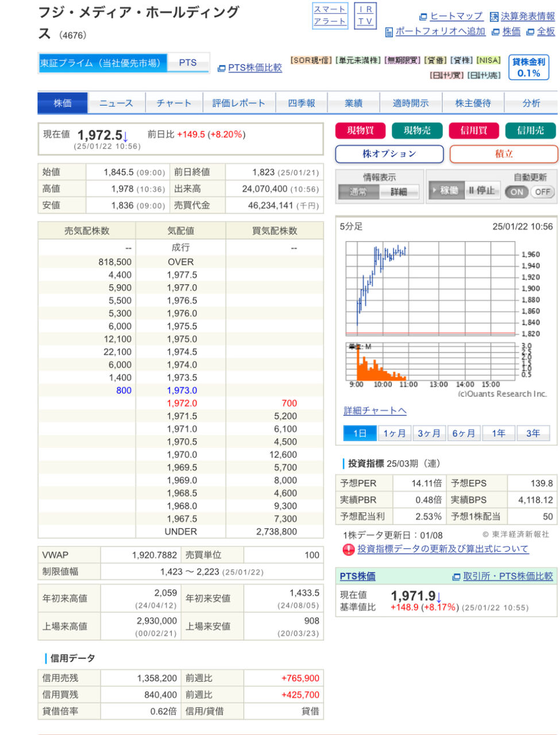Screen dimensions: 560x735
Task: Select the 3年 chart period
Action: (533, 433)
